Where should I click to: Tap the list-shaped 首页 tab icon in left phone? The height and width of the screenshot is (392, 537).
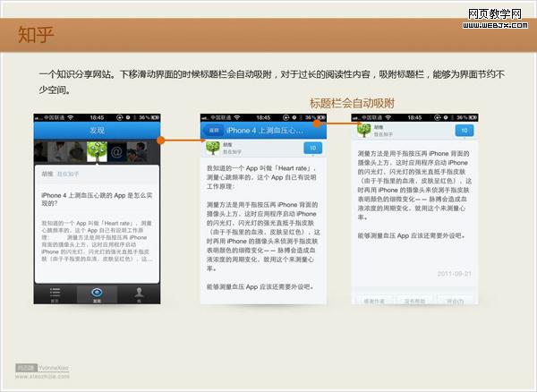tap(55, 294)
